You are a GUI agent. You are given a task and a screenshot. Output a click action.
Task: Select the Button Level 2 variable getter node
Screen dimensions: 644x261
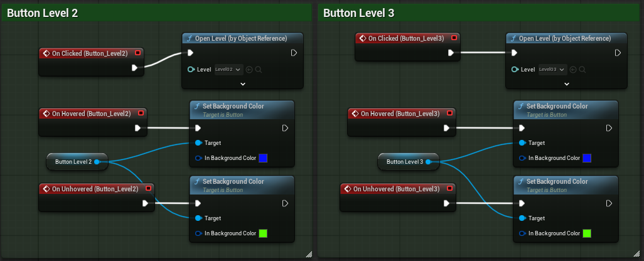tap(77, 162)
